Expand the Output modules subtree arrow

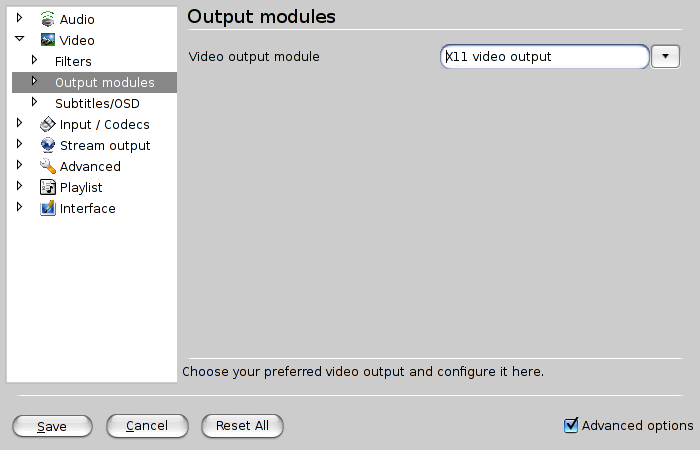click(x=34, y=81)
